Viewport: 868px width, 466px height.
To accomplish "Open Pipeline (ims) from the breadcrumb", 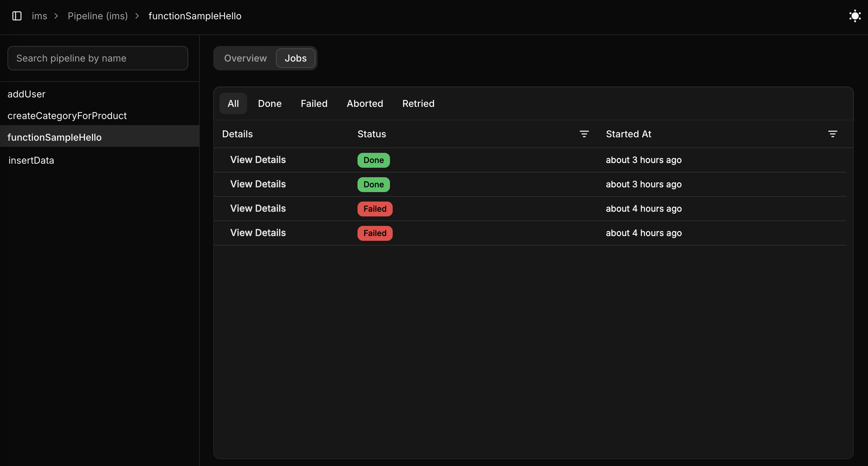I will 97,16.
